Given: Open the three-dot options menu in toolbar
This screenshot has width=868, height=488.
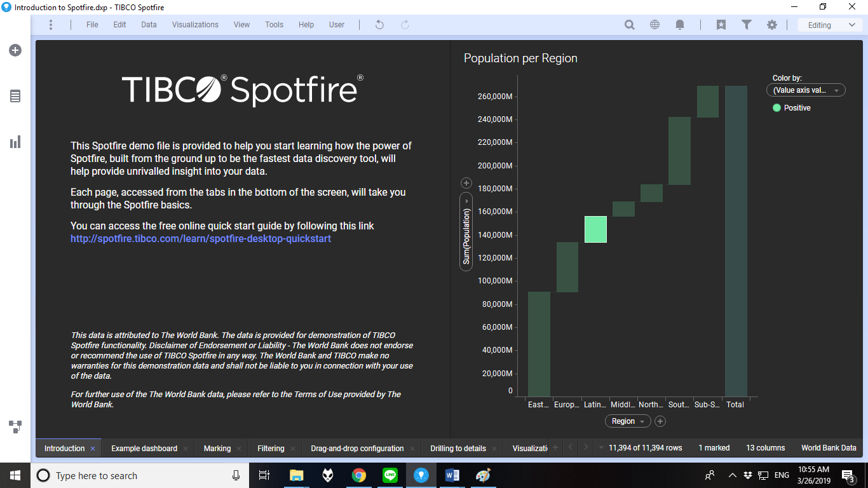Looking at the screenshot, I should pos(51,25).
